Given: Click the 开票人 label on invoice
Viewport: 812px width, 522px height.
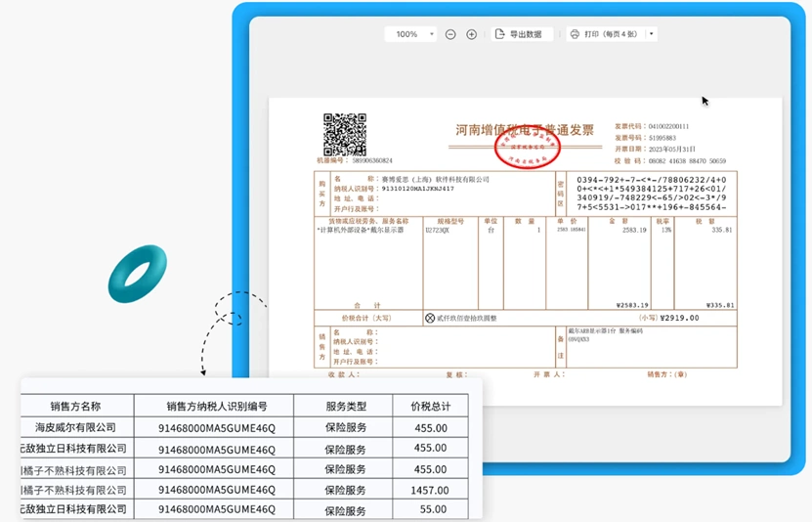Looking at the screenshot, I should pos(549,374).
